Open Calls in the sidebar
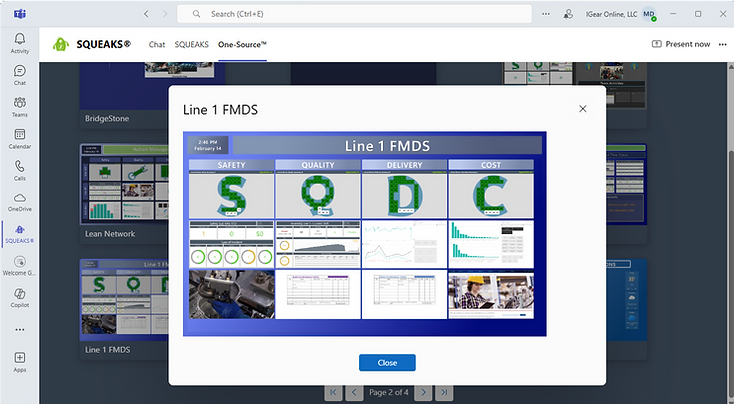 point(19,170)
